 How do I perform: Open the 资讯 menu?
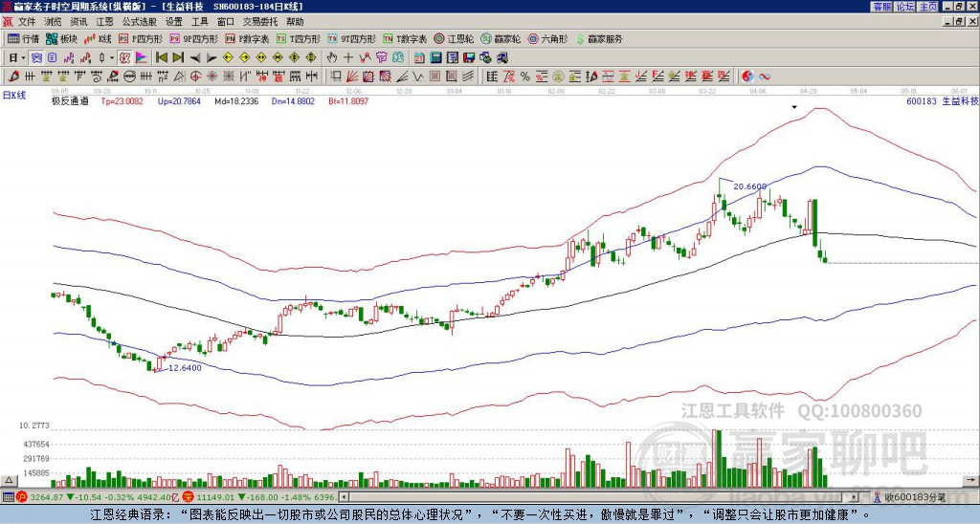tap(78, 22)
